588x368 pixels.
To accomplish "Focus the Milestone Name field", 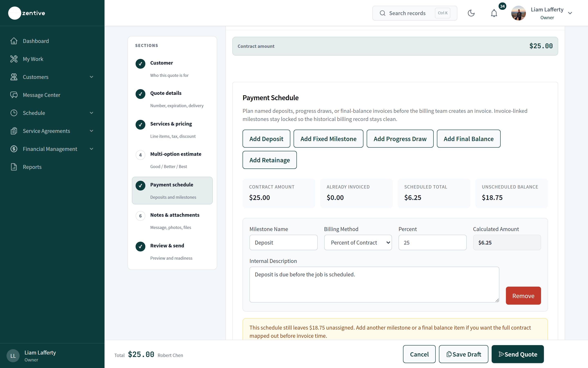I will click(x=284, y=242).
